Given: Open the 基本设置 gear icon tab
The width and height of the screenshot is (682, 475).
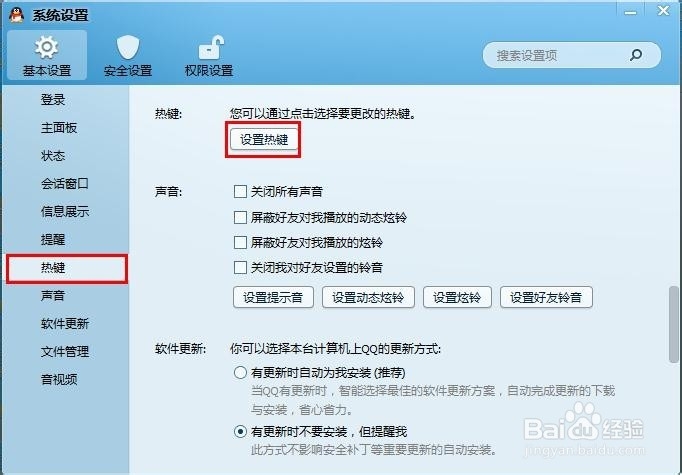Looking at the screenshot, I should click(47, 55).
